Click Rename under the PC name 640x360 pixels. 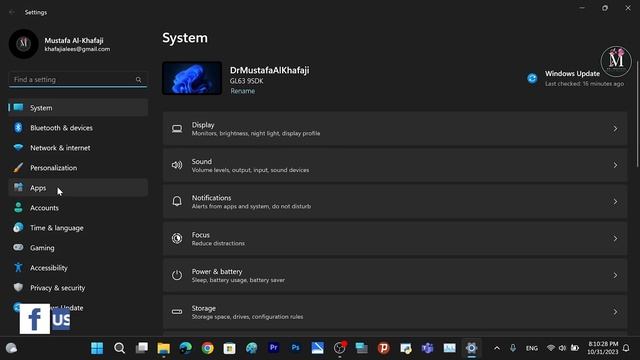tap(242, 91)
